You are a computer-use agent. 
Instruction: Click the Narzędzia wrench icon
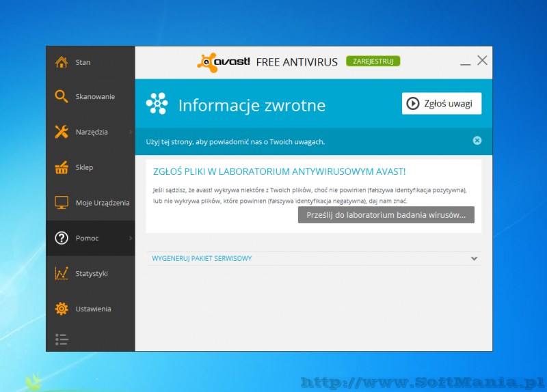[62, 132]
